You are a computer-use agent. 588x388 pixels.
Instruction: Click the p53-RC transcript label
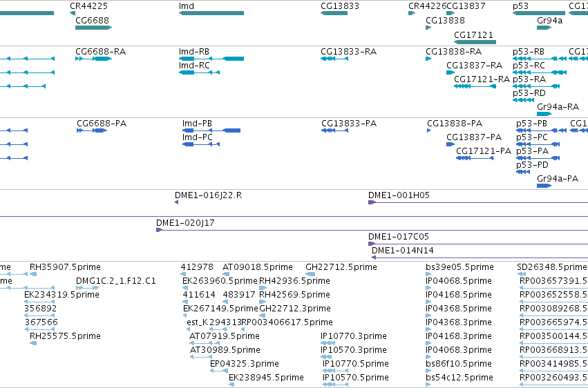pos(529,66)
